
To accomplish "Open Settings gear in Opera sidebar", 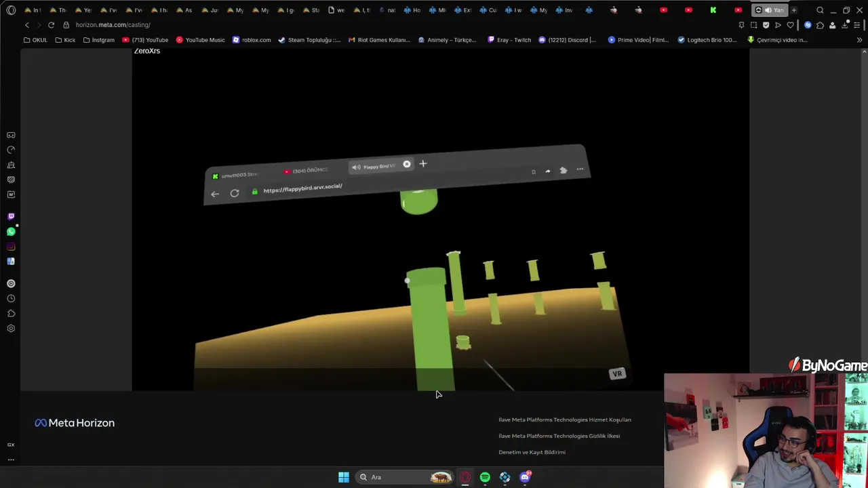I will 11,329.
